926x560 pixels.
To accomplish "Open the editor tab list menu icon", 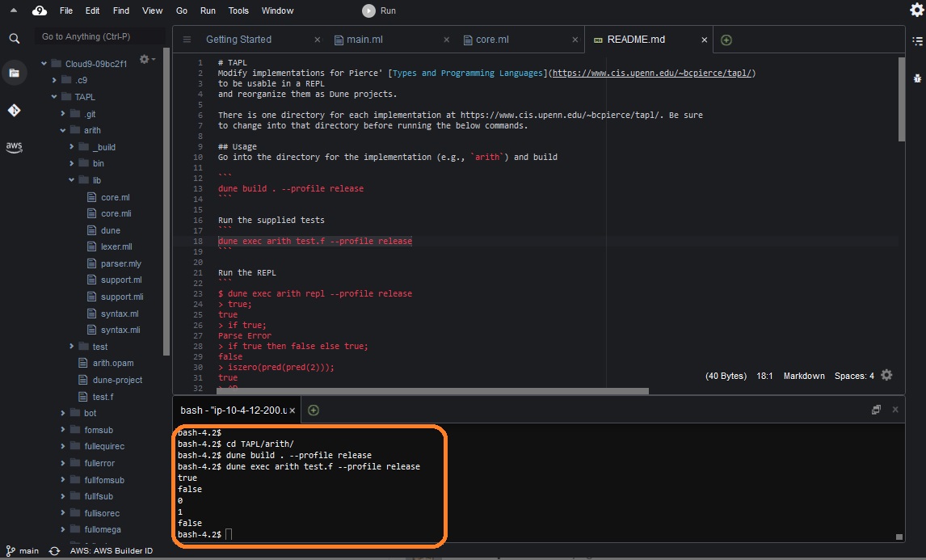I will (187, 40).
